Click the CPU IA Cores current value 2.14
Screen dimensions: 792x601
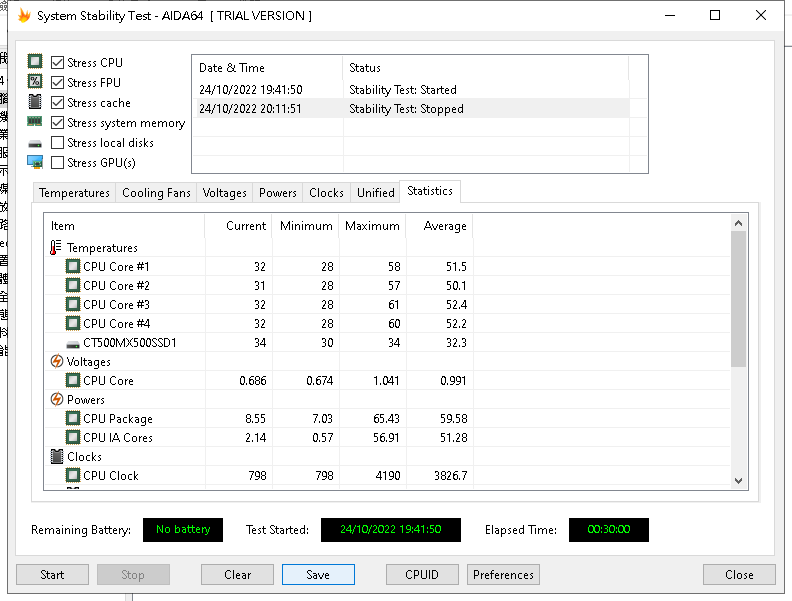point(256,438)
